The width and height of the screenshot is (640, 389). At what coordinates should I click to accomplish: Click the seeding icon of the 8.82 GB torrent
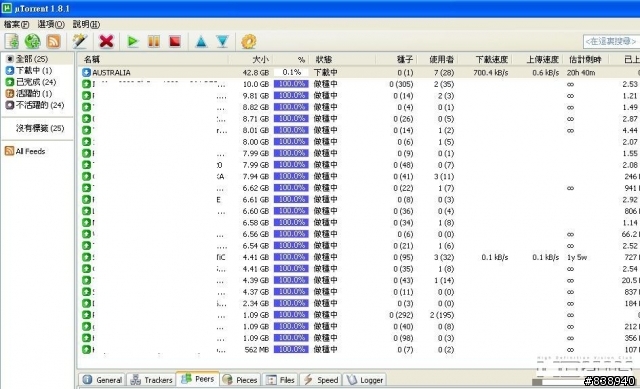[x=86, y=107]
